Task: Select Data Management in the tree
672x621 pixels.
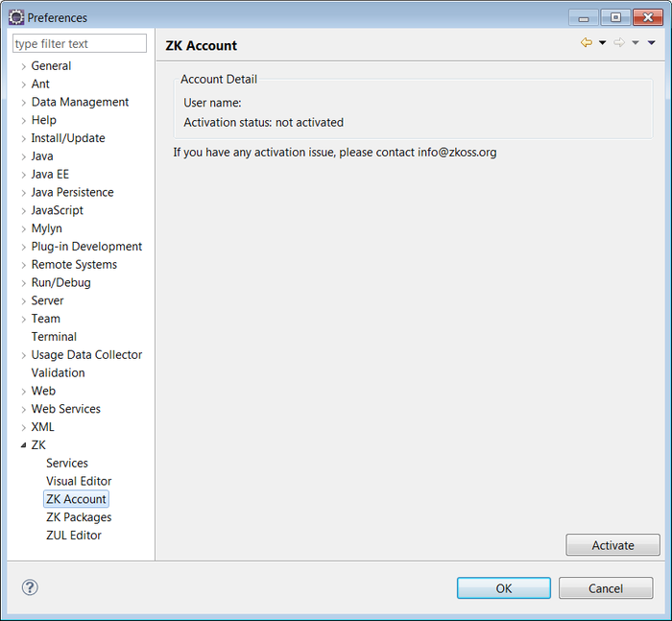Action: (x=80, y=102)
